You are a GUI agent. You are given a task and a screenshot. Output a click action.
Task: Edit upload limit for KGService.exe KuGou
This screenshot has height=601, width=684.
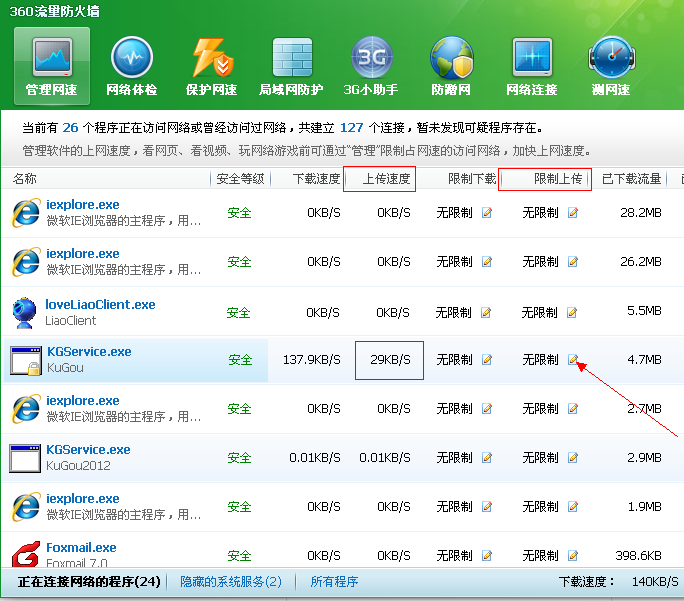pos(573,360)
